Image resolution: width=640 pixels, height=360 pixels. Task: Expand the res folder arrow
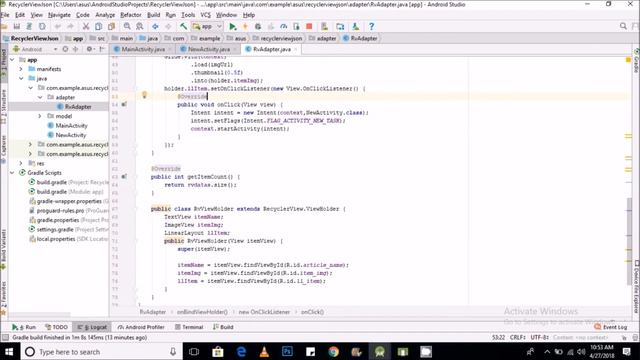tap(21, 163)
